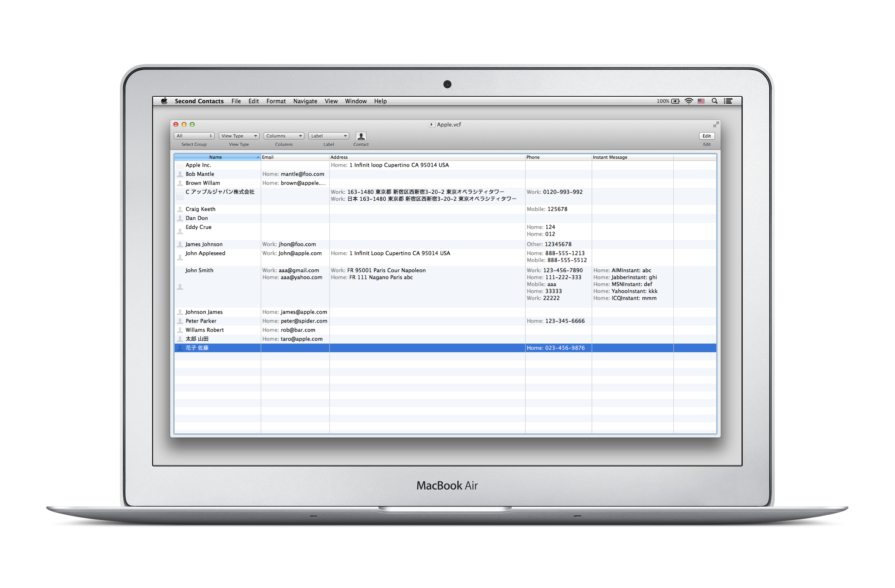895x588 pixels.
Task: Close the Apple.vcf window with red button
Action: click(176, 124)
